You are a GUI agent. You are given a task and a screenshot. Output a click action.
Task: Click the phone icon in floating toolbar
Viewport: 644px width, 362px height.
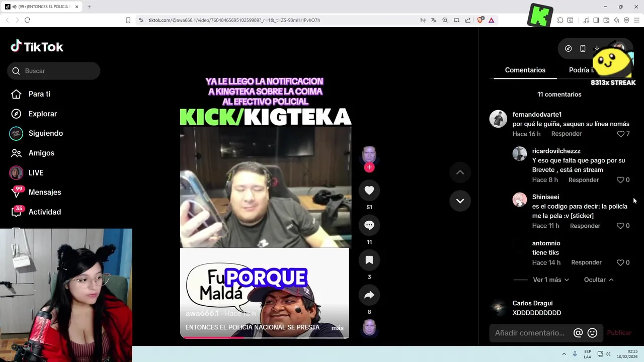click(x=583, y=49)
